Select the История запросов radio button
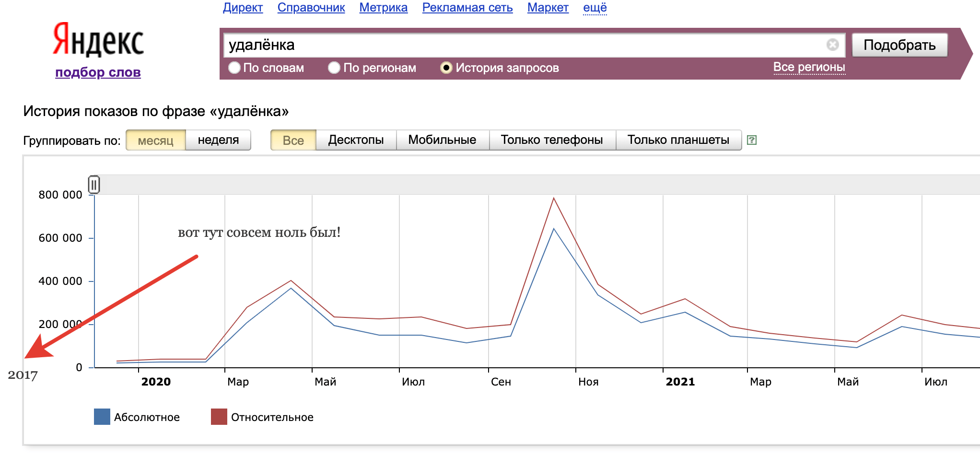This screenshot has width=980, height=456. pyautogui.click(x=446, y=68)
